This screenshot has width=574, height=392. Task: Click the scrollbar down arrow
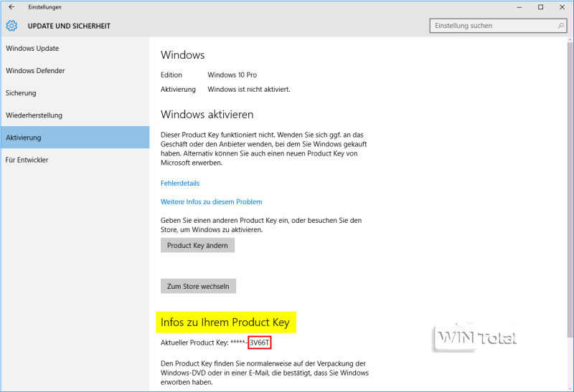570,388
